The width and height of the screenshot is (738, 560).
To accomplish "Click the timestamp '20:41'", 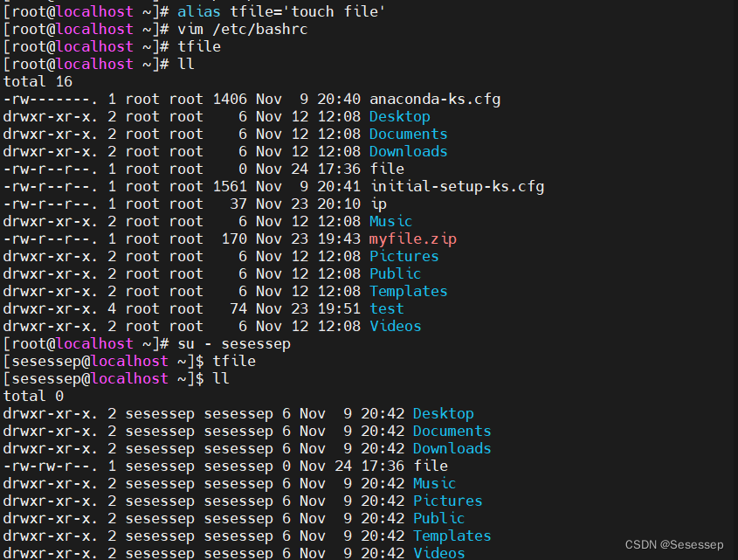I will tap(339, 186).
